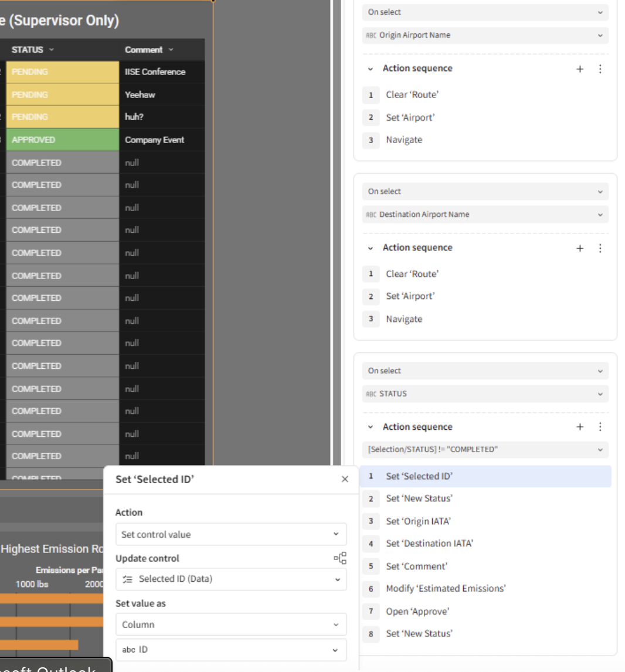Select the Open 'Approve' action step
The width and height of the screenshot is (625, 672).
[417, 612]
